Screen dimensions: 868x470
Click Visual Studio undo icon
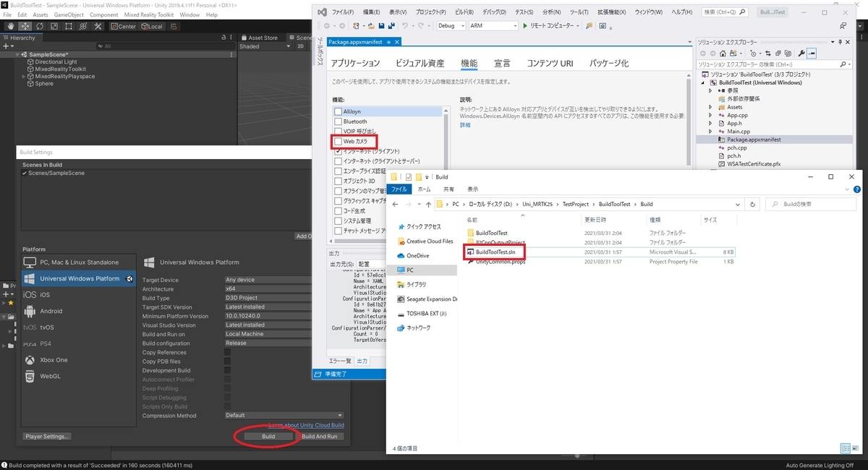406,25
